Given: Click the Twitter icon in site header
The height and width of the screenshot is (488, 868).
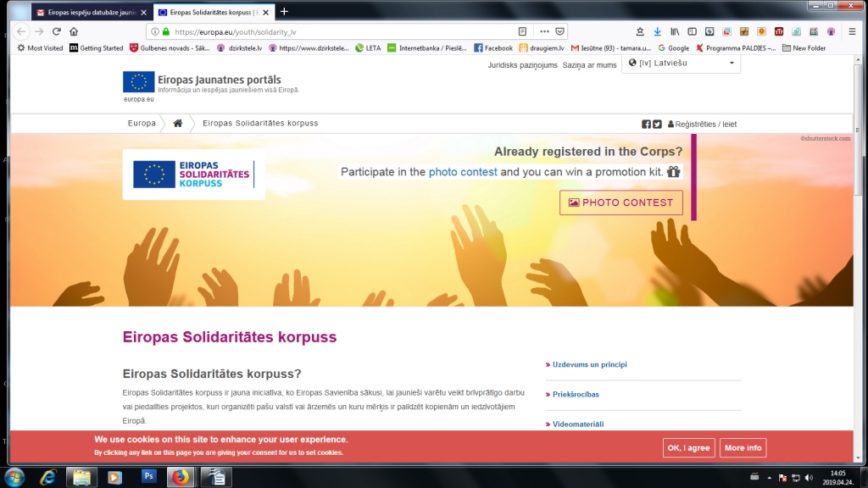Looking at the screenshot, I should tap(657, 124).
